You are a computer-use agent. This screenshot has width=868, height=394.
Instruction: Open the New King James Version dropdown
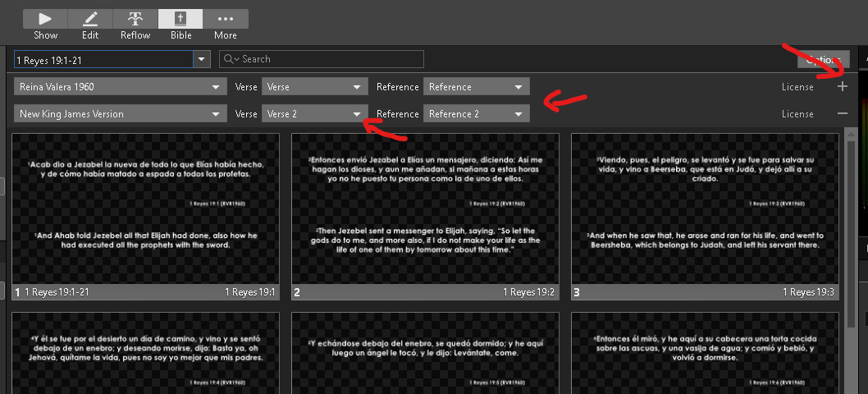tap(120, 113)
